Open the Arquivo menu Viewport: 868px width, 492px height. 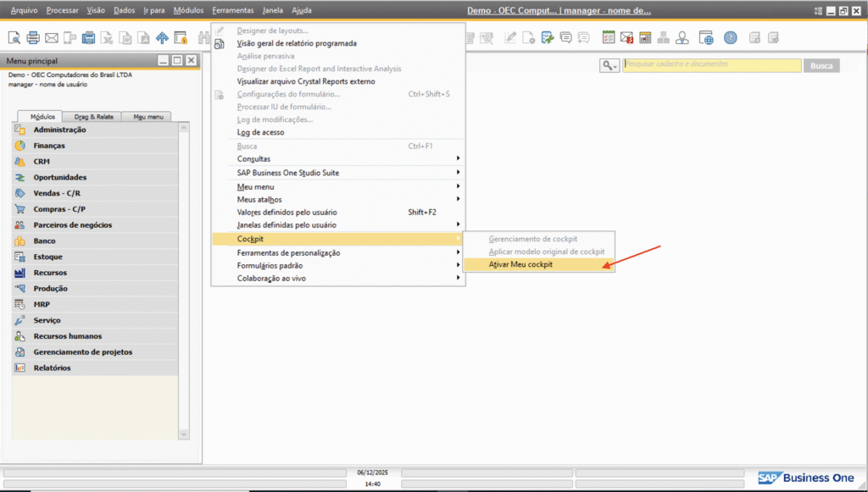[24, 10]
